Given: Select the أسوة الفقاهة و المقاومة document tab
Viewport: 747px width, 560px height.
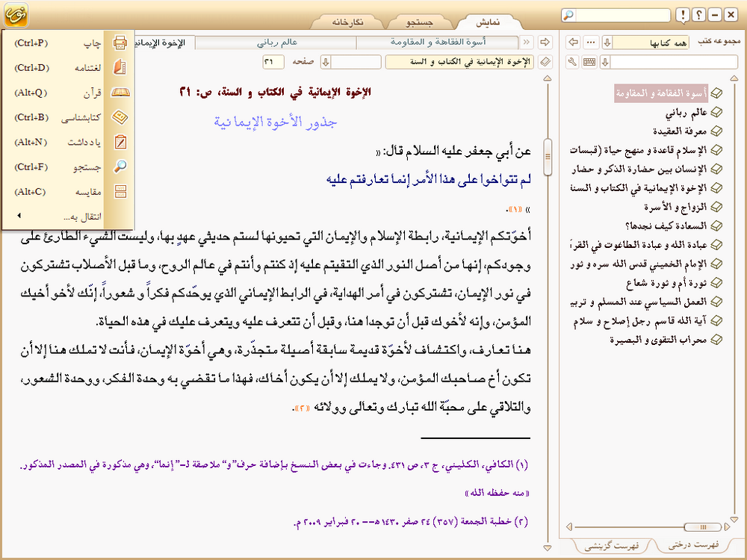Looking at the screenshot, I should click(x=438, y=42).
